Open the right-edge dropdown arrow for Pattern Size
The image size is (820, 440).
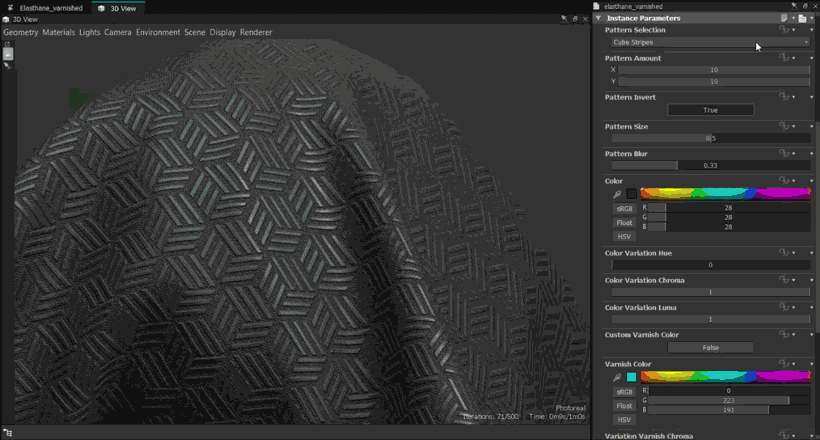(812, 127)
